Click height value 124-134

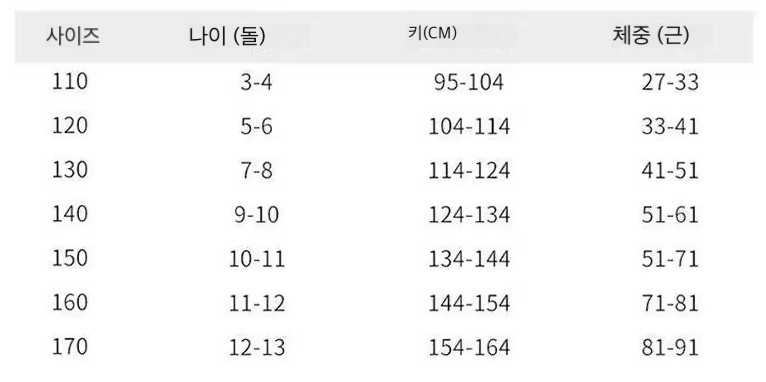click(x=469, y=215)
